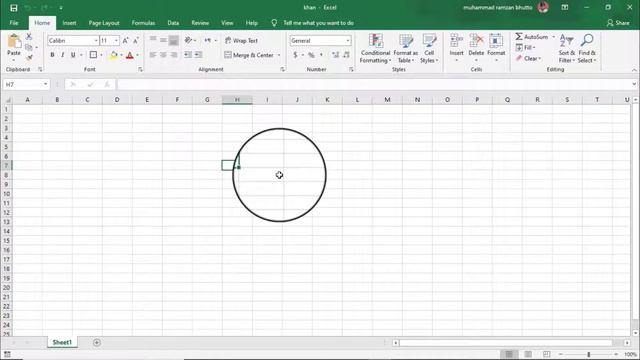
Task: Click the Format Painter brush icon
Action: [29, 58]
